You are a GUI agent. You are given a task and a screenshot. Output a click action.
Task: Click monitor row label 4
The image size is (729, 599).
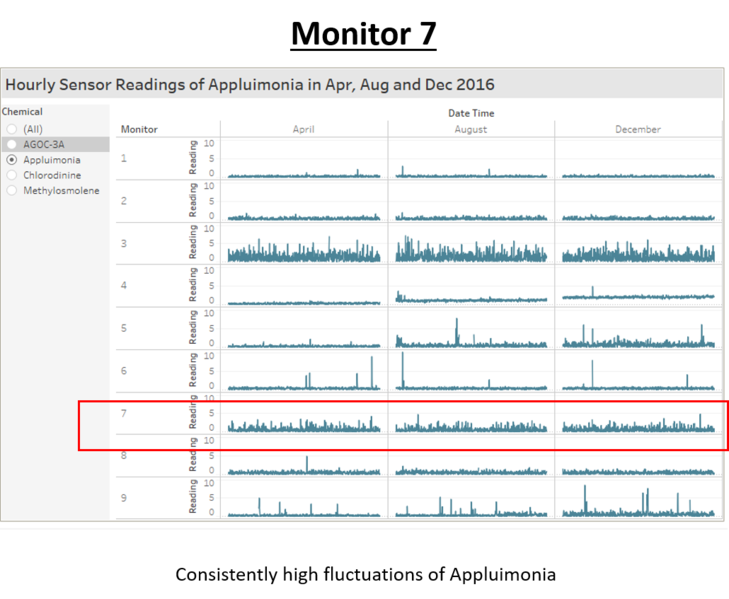click(x=124, y=286)
